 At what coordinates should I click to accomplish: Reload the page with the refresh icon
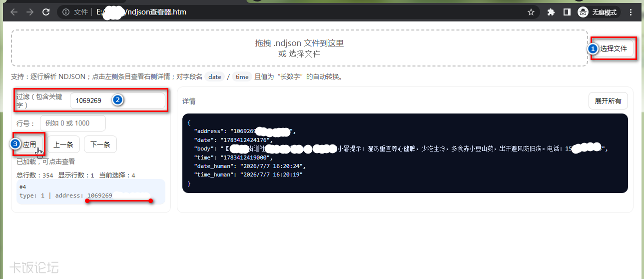coord(46,12)
